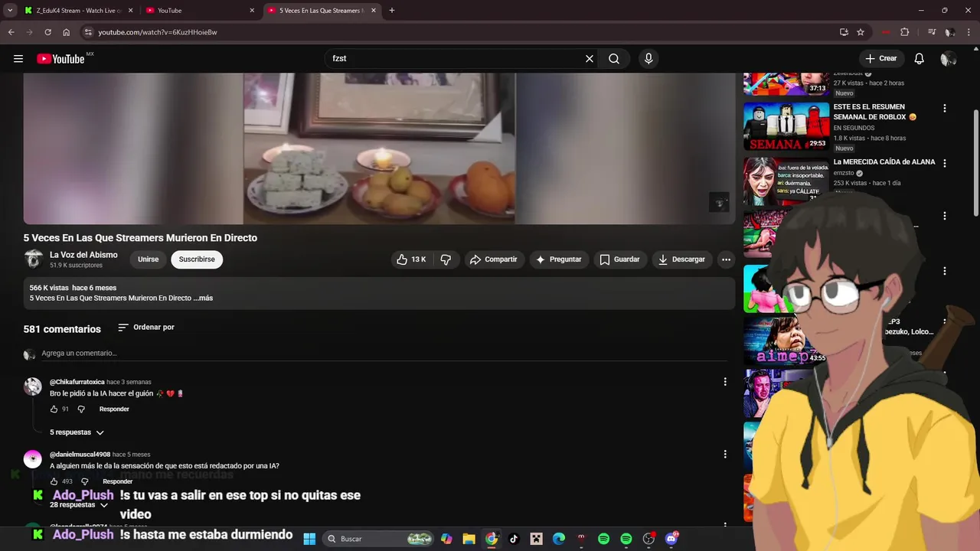Image resolution: width=980 pixels, height=551 pixels.
Task: Open options for @Chikafurratoxica comment
Action: pyautogui.click(x=725, y=382)
